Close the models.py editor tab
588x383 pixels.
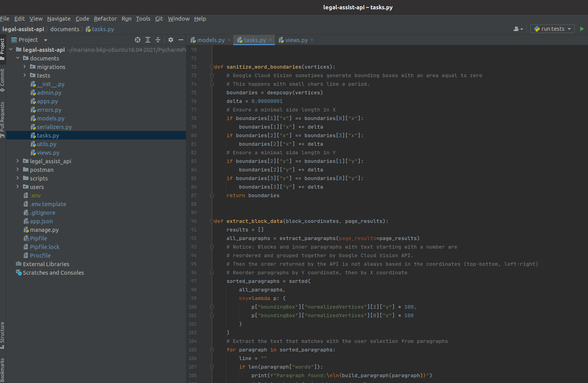229,40
